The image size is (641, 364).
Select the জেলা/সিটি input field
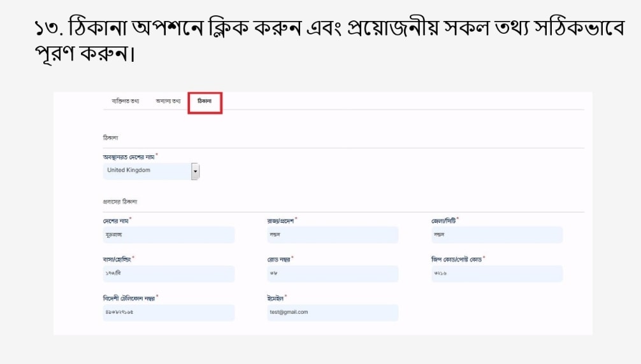coord(496,235)
